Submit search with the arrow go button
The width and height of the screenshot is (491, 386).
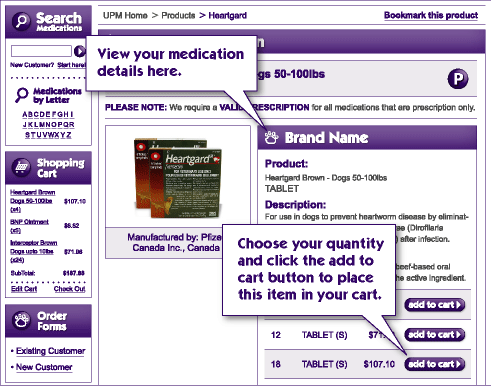tap(79, 51)
